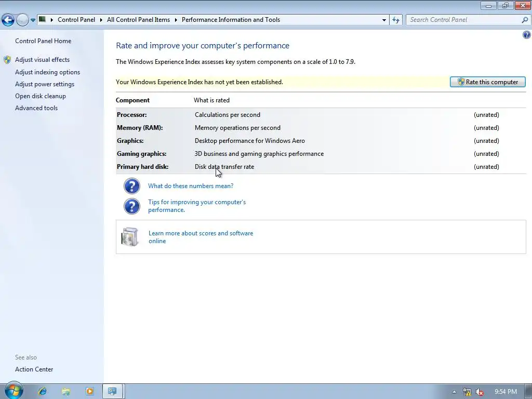Open Adjust visual effects
Viewport: 532px width, 399px height.
click(43, 60)
